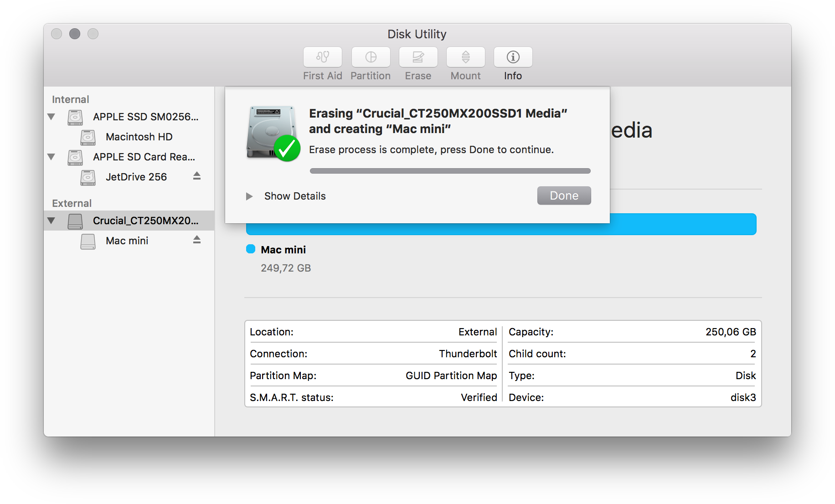Click the External section header

72,203
